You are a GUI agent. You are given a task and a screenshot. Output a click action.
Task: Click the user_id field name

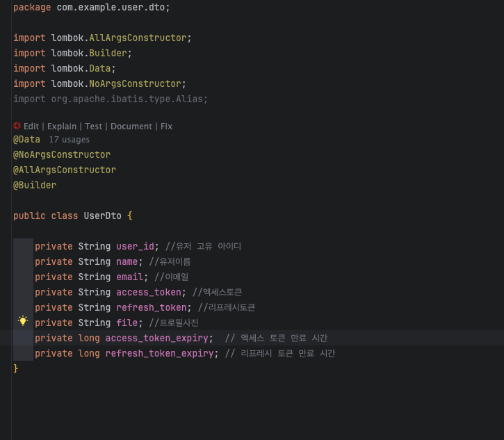point(135,246)
